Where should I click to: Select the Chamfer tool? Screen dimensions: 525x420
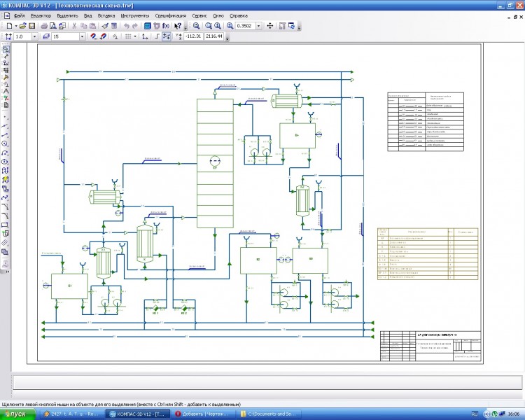5,206
